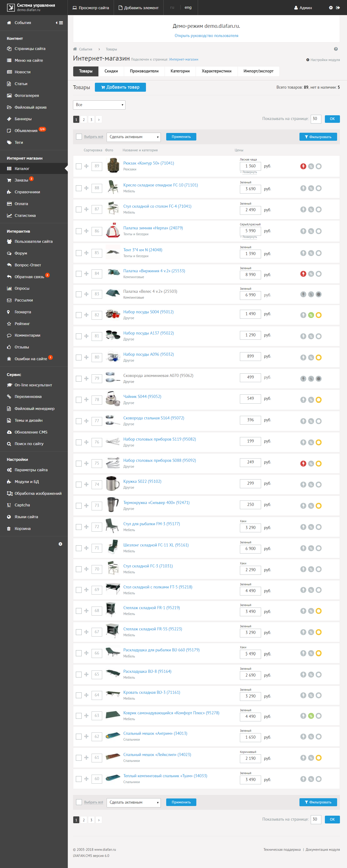Click the logout icon in the top bar
Viewport: 347px width, 868px height.
click(x=338, y=7)
